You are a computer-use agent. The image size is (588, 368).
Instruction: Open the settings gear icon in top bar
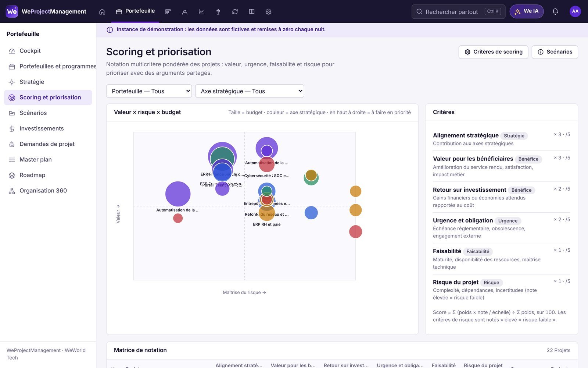[268, 12]
